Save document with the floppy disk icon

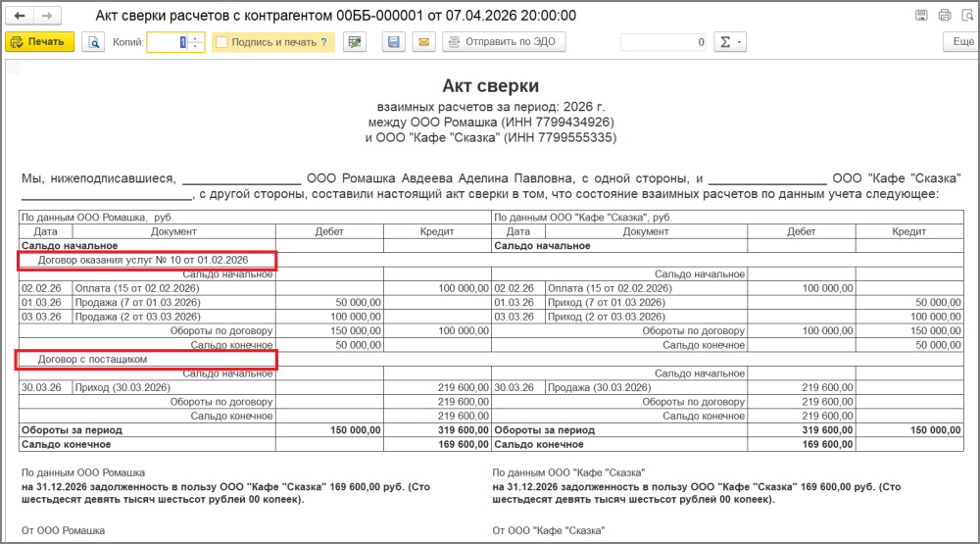[x=394, y=42]
